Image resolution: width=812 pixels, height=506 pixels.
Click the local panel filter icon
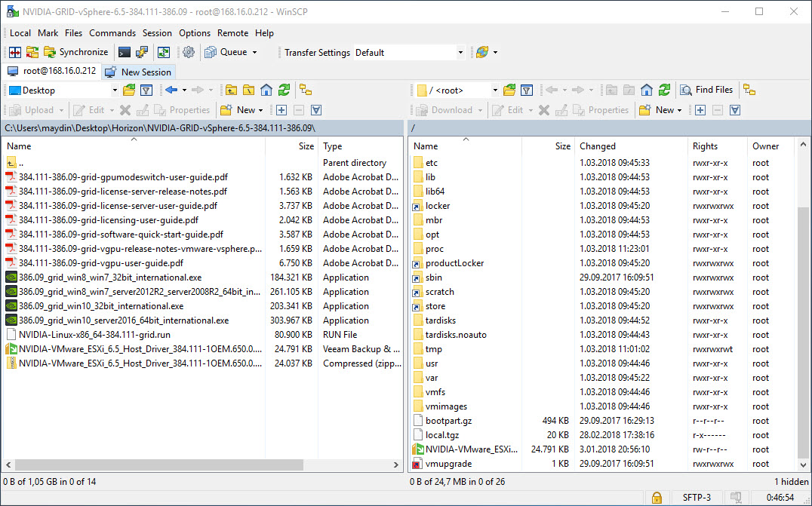coord(146,90)
